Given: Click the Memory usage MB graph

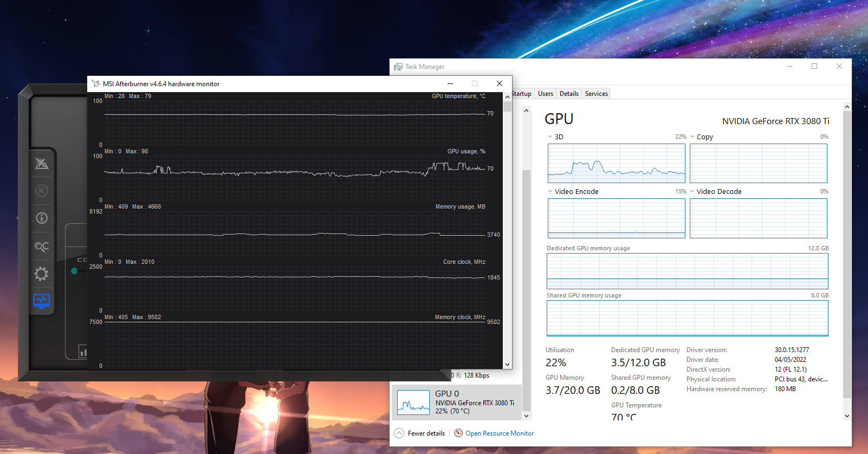Looking at the screenshot, I should (295, 233).
